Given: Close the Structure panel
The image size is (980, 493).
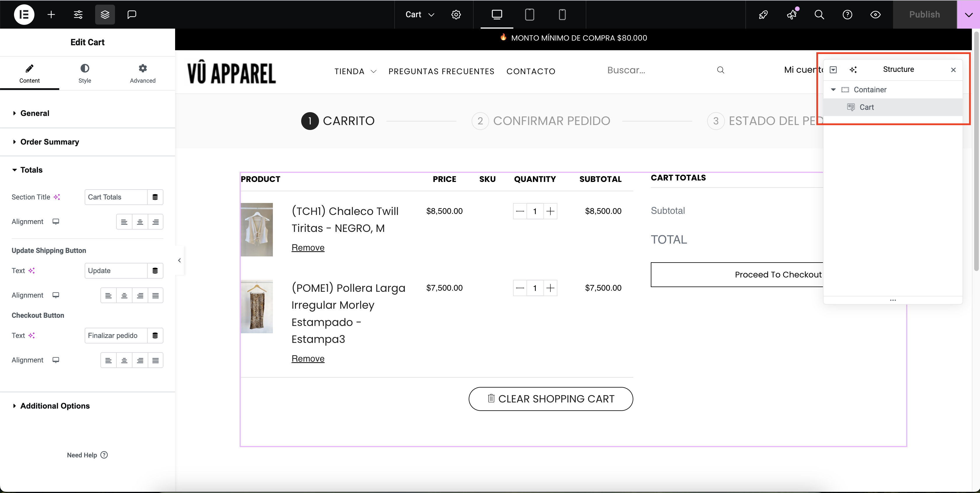Looking at the screenshot, I should point(953,70).
